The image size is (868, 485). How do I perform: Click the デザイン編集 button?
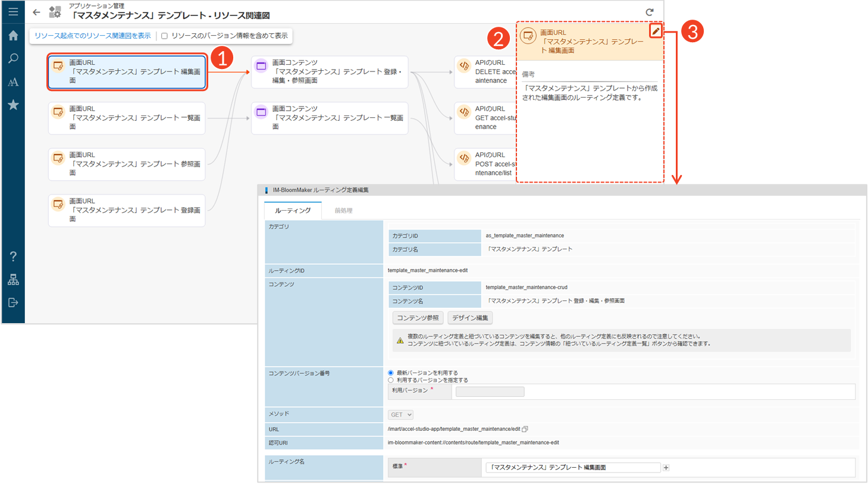point(470,318)
